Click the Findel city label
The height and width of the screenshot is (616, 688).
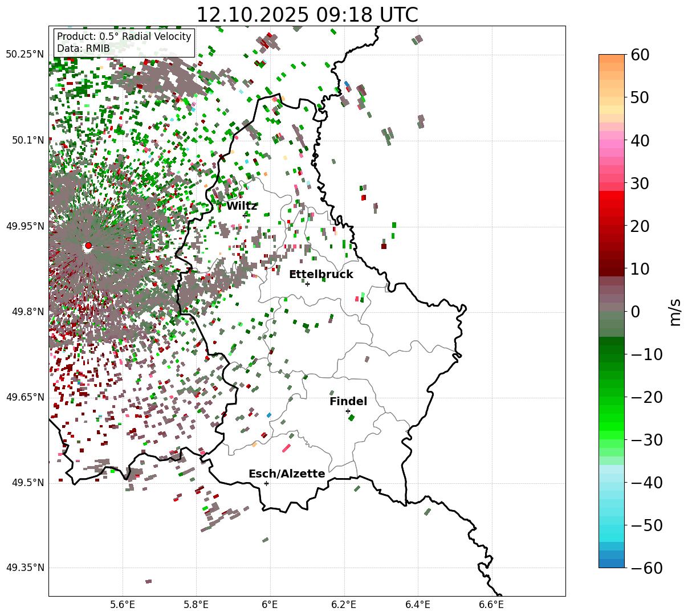pos(348,402)
